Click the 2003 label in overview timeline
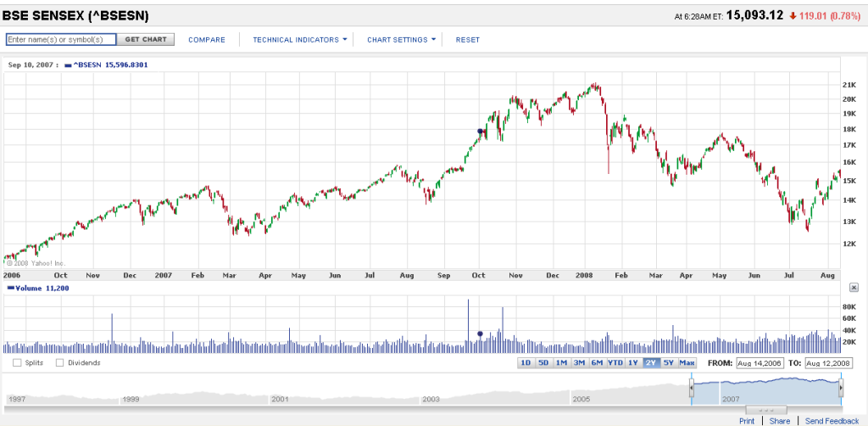The width and height of the screenshot is (868, 426). [x=431, y=399]
